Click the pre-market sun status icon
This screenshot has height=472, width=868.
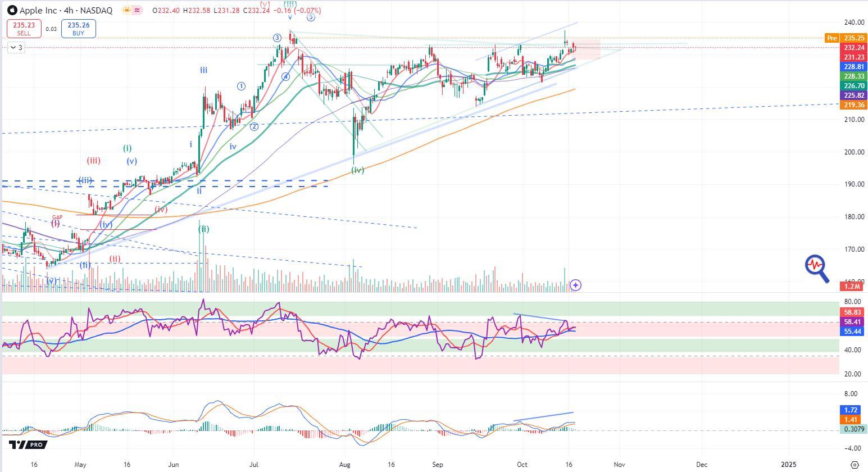point(128,11)
